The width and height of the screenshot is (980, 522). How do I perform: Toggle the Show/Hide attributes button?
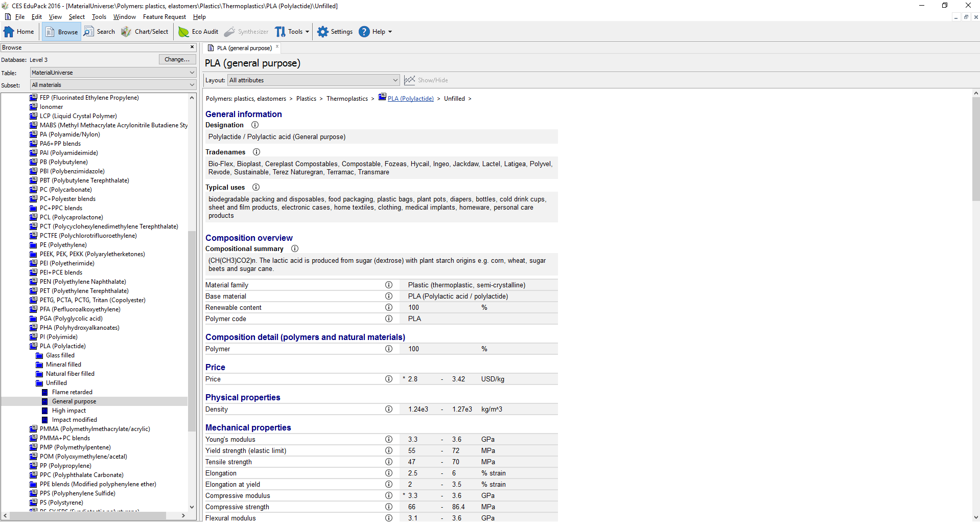[426, 80]
